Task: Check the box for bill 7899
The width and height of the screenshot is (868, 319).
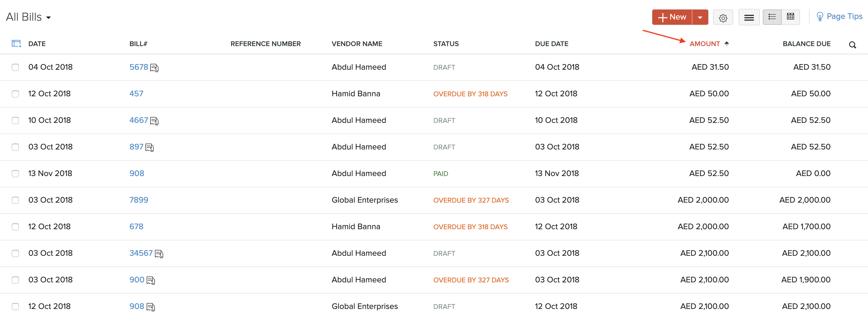Action: pyautogui.click(x=15, y=200)
